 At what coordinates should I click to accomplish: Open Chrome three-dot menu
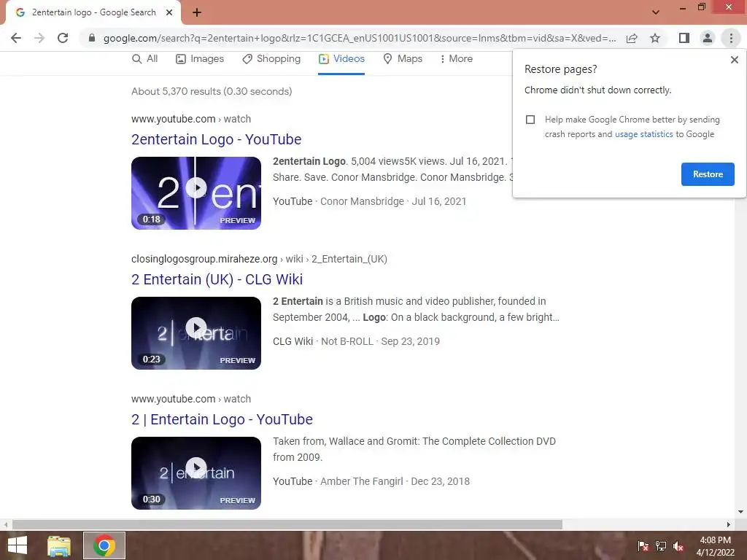pos(731,38)
